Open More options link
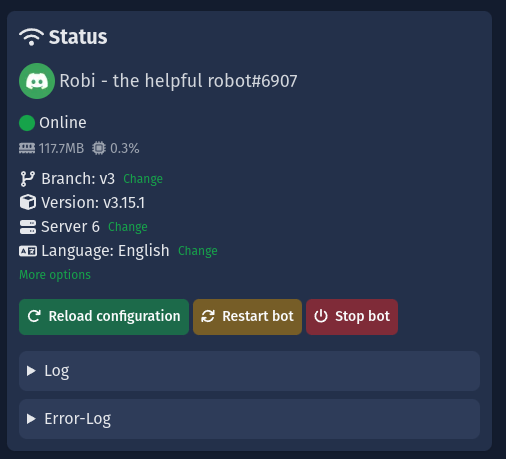Viewport: 506px width, 459px height. [55, 275]
